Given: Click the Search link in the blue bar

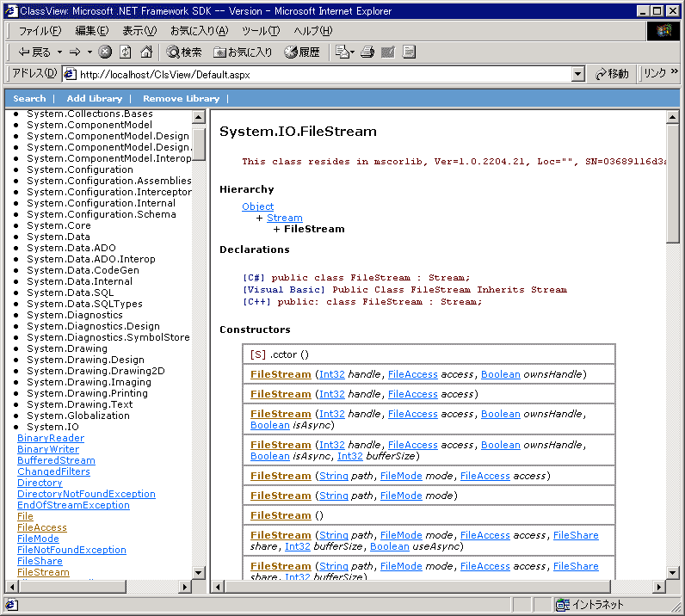Looking at the screenshot, I should (x=29, y=99).
